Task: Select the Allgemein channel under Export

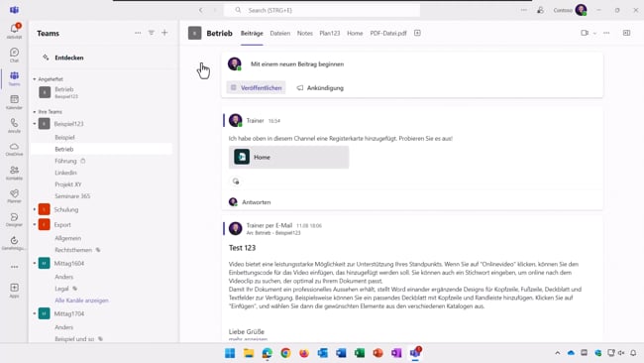Action: 67,238
